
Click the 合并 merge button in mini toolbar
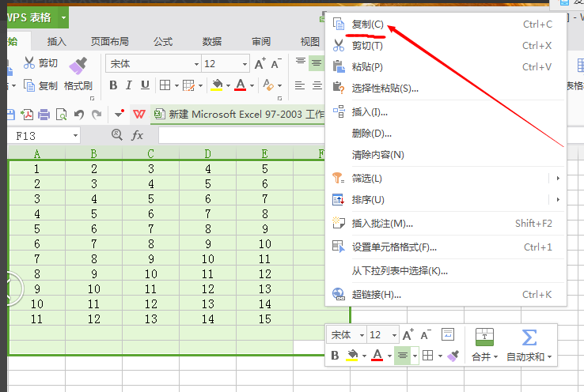click(x=484, y=345)
